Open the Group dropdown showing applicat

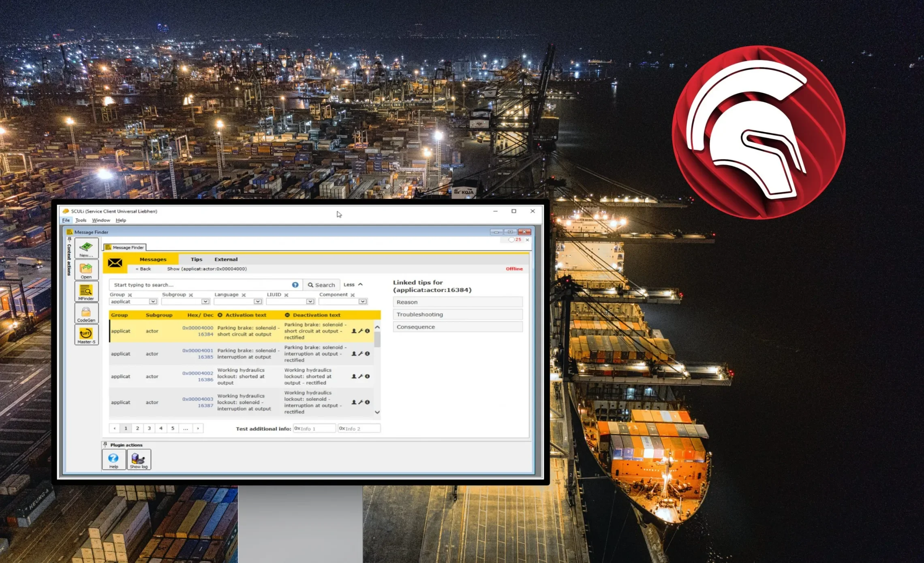click(153, 301)
